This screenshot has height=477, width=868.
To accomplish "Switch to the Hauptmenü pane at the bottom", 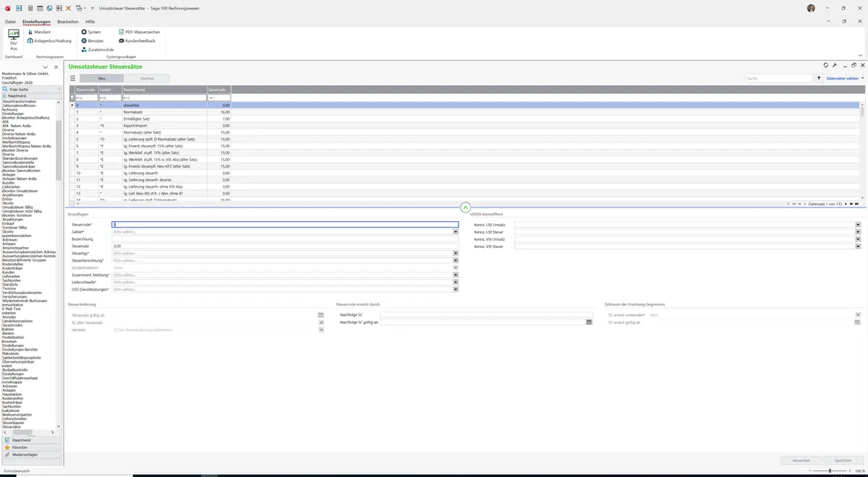I will click(32, 440).
